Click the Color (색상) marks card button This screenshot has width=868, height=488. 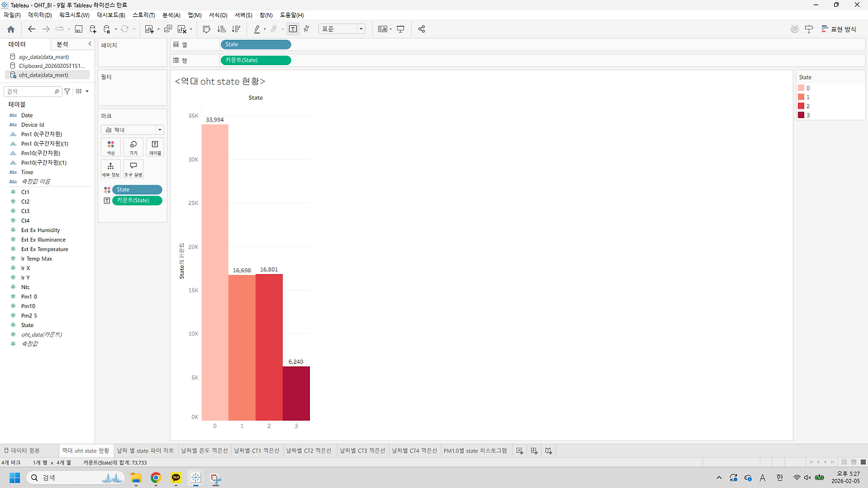click(x=111, y=147)
